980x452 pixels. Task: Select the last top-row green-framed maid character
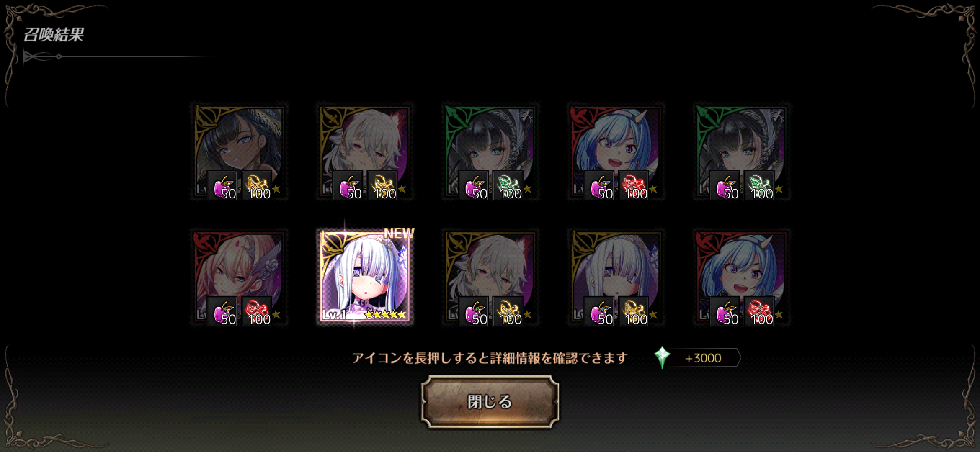(x=742, y=151)
